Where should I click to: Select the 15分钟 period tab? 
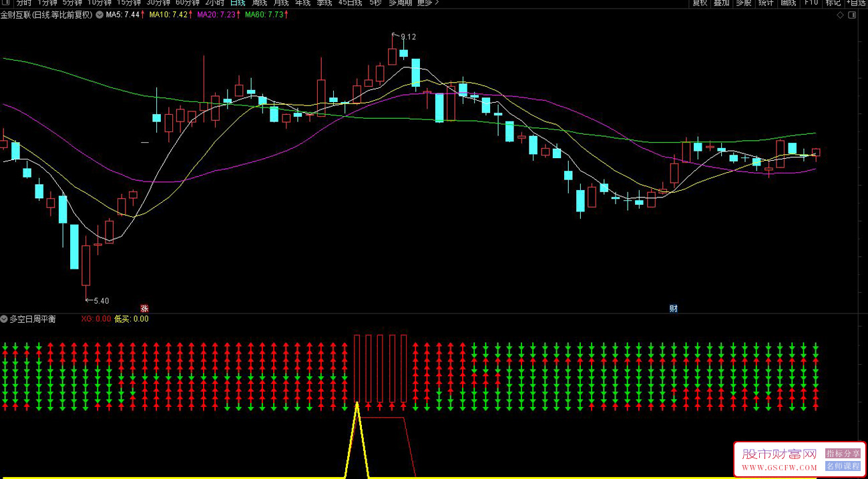click(x=129, y=3)
